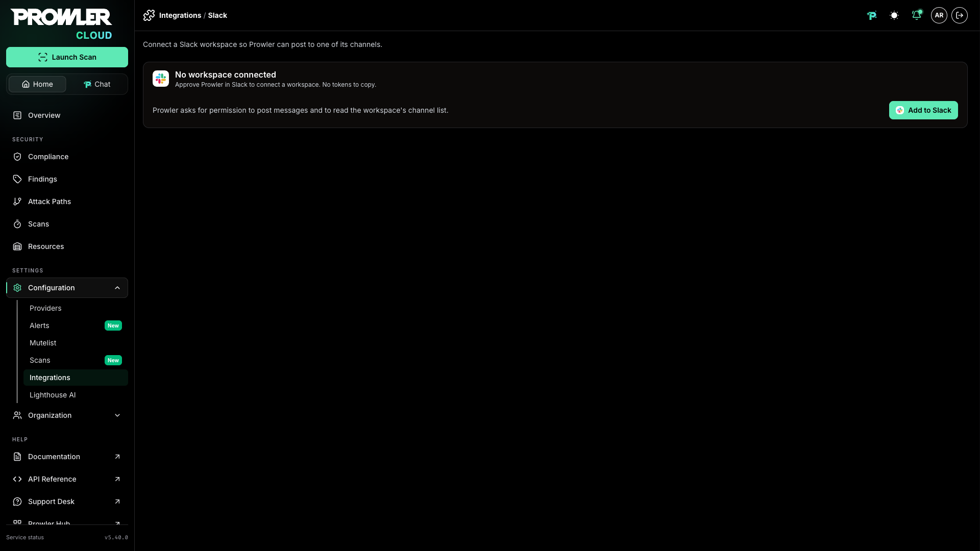
Task: Open Overview from the sidebar
Action: point(67,115)
